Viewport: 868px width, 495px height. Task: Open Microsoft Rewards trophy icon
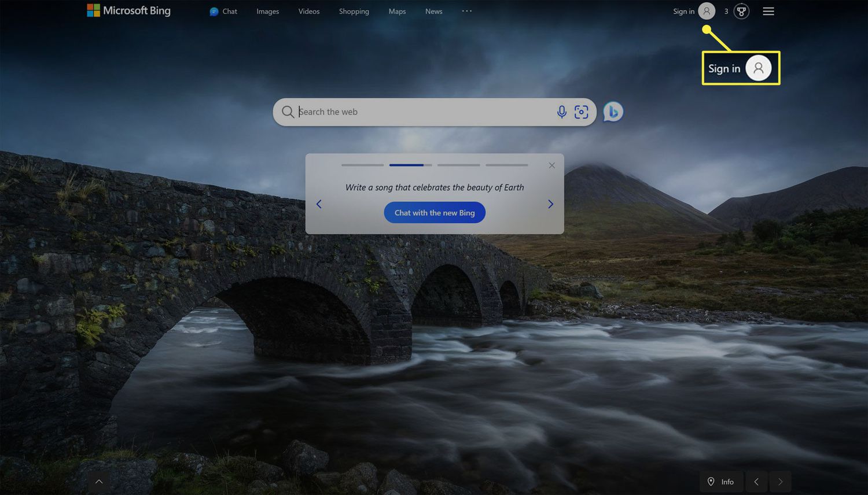coord(741,12)
